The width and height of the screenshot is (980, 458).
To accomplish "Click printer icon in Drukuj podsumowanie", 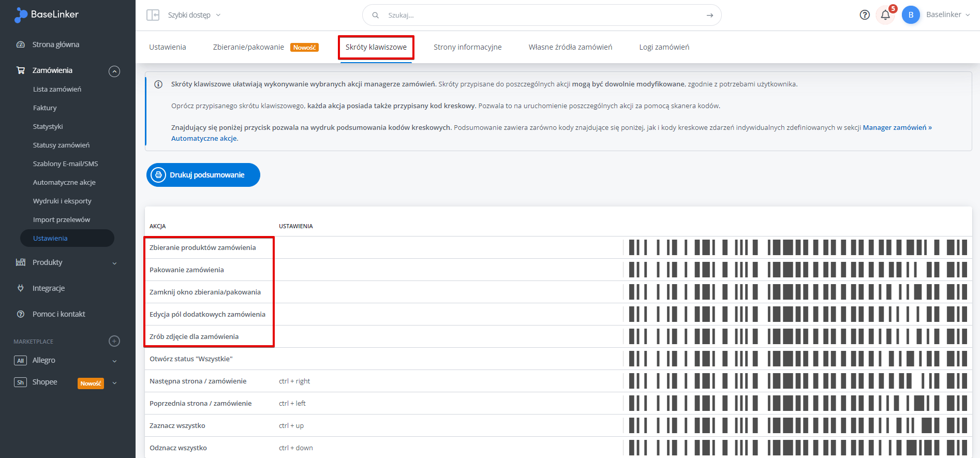I will (158, 175).
